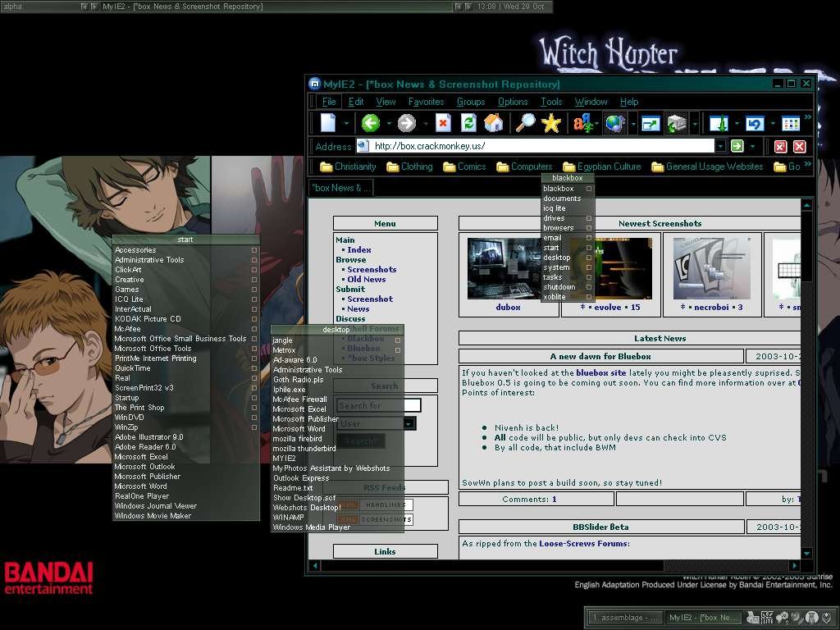The height and width of the screenshot is (630, 840).
Task: Click the horizontal scrollbar left arrow
Action: 315,565
